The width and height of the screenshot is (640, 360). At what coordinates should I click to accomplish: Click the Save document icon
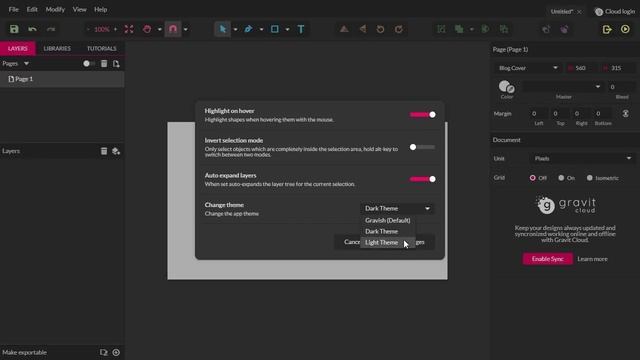(14, 29)
